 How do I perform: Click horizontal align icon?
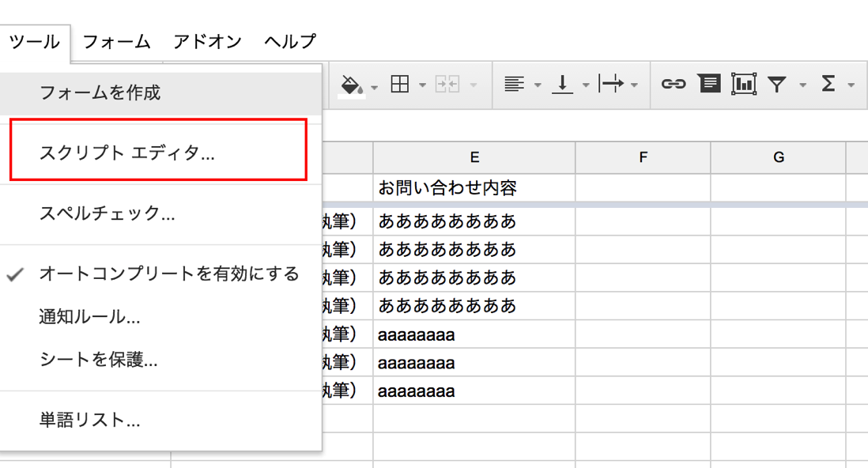pyautogui.click(x=514, y=84)
